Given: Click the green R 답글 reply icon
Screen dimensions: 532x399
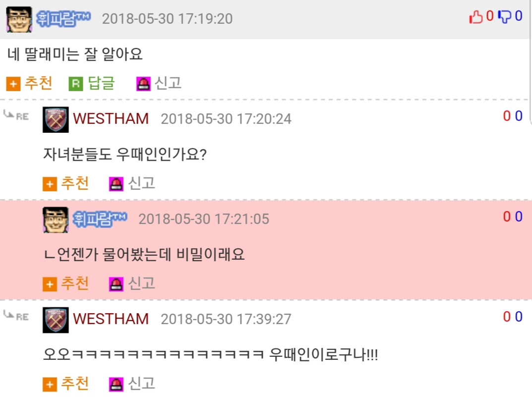Looking at the screenshot, I should [x=76, y=84].
